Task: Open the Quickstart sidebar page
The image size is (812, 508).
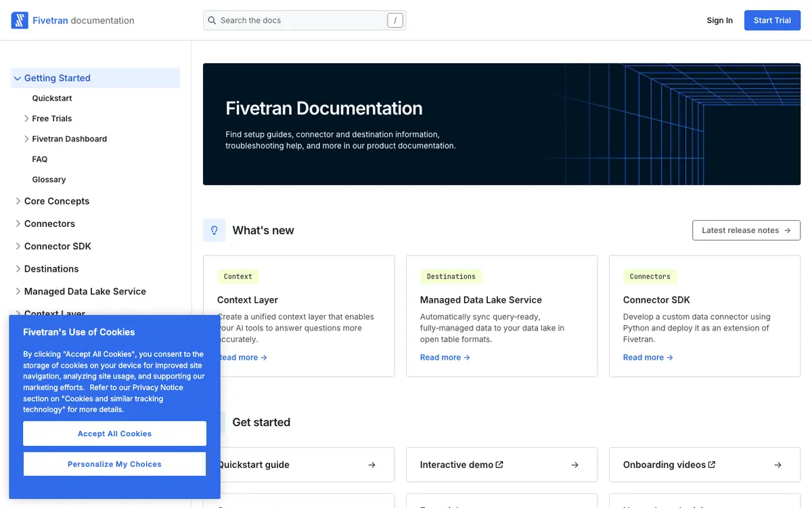Action: tap(52, 98)
